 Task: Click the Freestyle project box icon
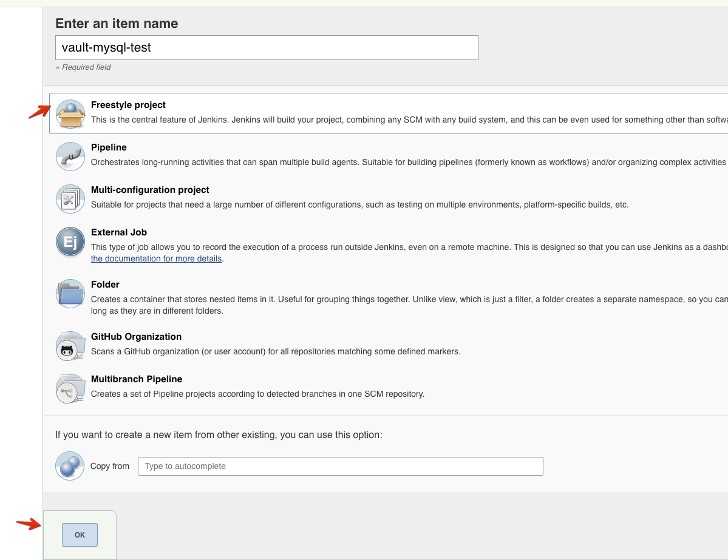pos(70,113)
